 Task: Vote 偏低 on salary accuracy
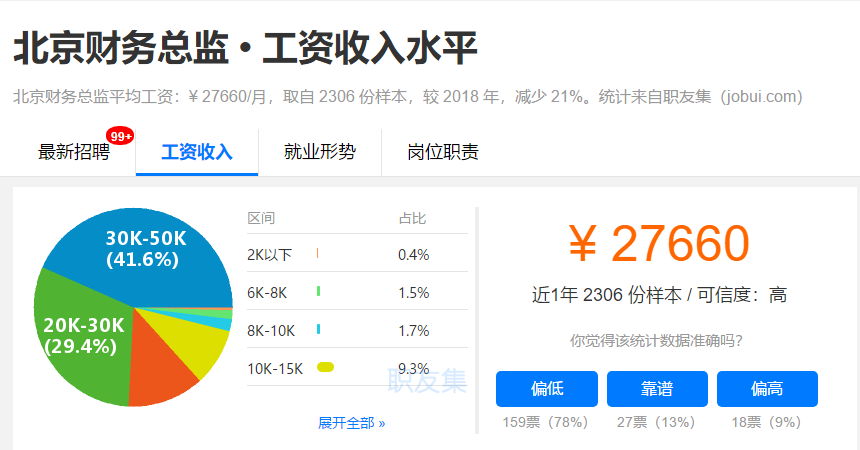tap(546, 388)
